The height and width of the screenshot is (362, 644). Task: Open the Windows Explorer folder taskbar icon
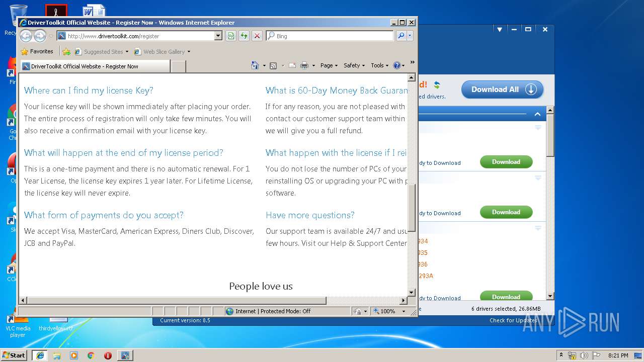pos(57,355)
